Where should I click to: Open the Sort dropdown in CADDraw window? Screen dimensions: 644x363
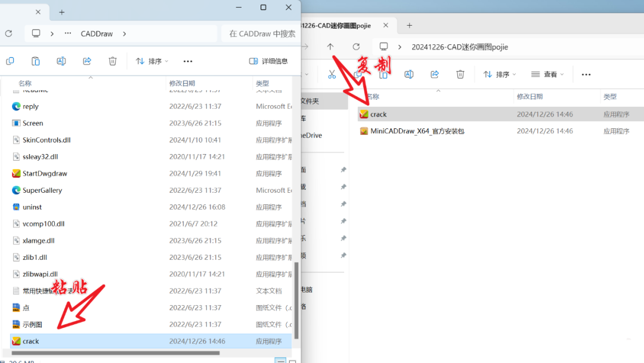[152, 61]
